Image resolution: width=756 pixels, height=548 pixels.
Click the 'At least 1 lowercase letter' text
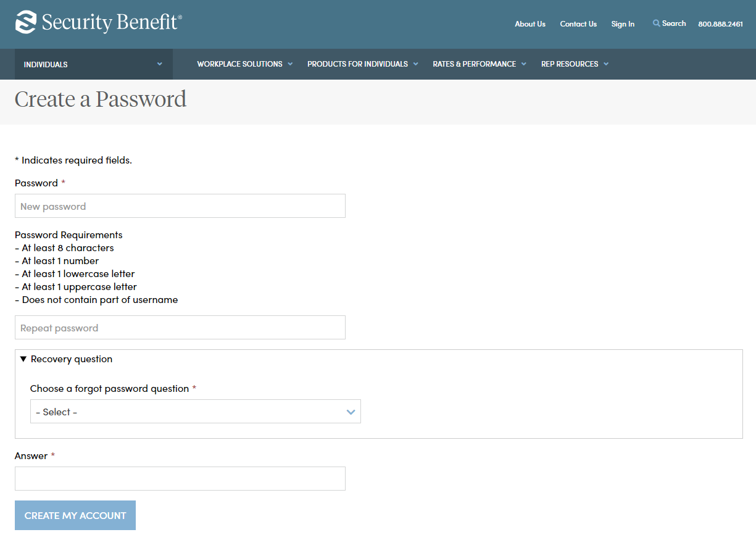(75, 274)
